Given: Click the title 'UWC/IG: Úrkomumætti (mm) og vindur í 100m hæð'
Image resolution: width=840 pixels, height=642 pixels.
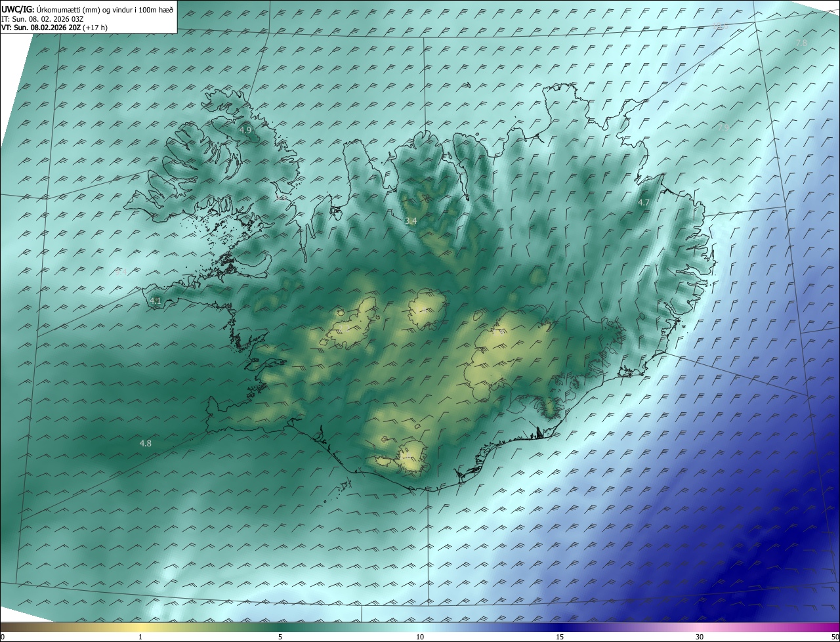Looking at the screenshot, I should tap(87, 9).
